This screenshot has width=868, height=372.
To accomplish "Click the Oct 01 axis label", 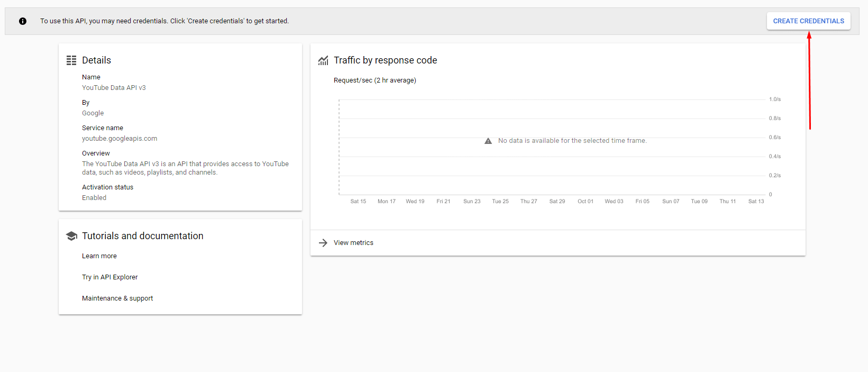I will point(586,202).
